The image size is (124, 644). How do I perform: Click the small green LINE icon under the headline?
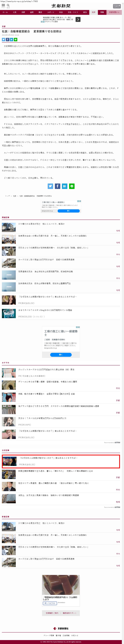(15, 40)
